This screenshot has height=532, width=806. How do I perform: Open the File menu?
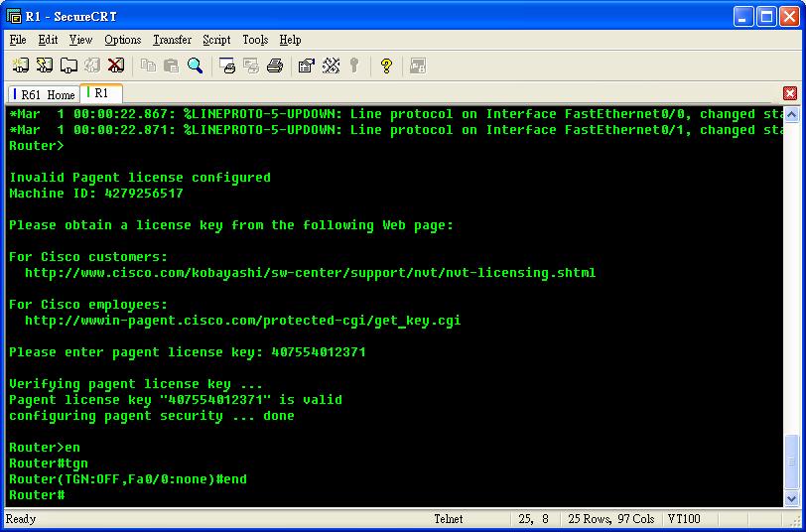click(18, 40)
